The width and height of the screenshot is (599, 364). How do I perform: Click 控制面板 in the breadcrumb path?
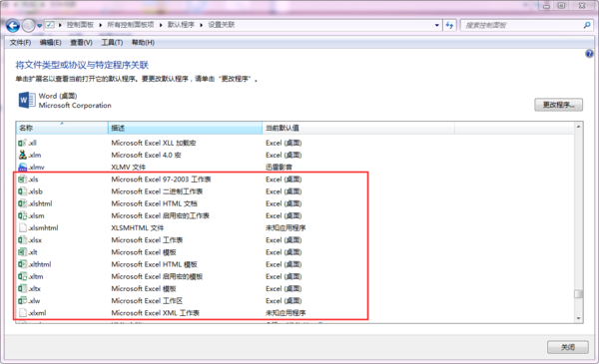80,25
